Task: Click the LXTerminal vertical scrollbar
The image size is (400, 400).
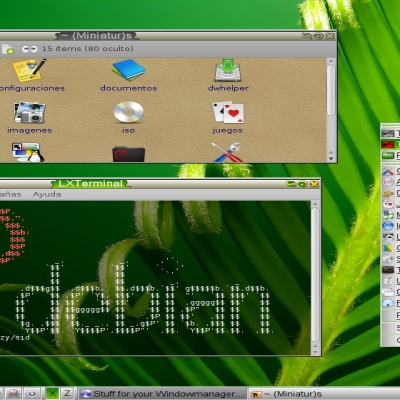Action: tap(315, 274)
